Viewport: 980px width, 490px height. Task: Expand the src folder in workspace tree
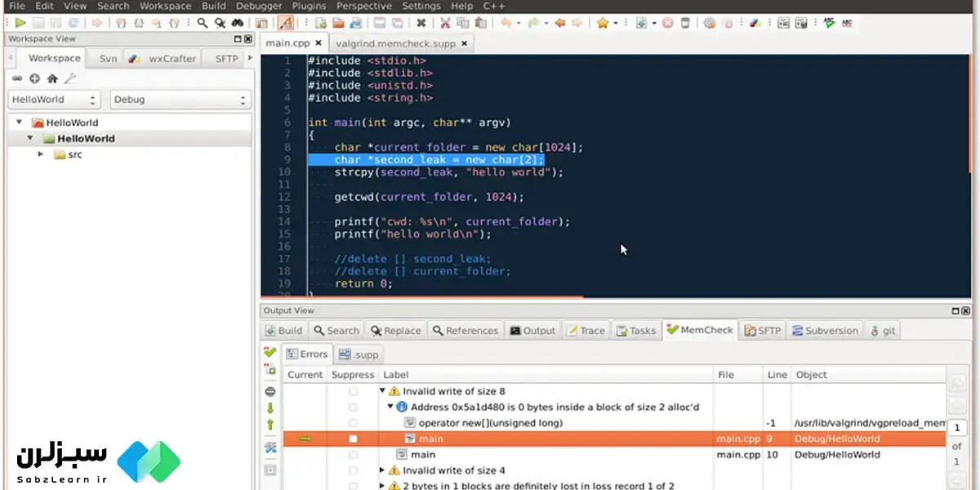point(40,154)
